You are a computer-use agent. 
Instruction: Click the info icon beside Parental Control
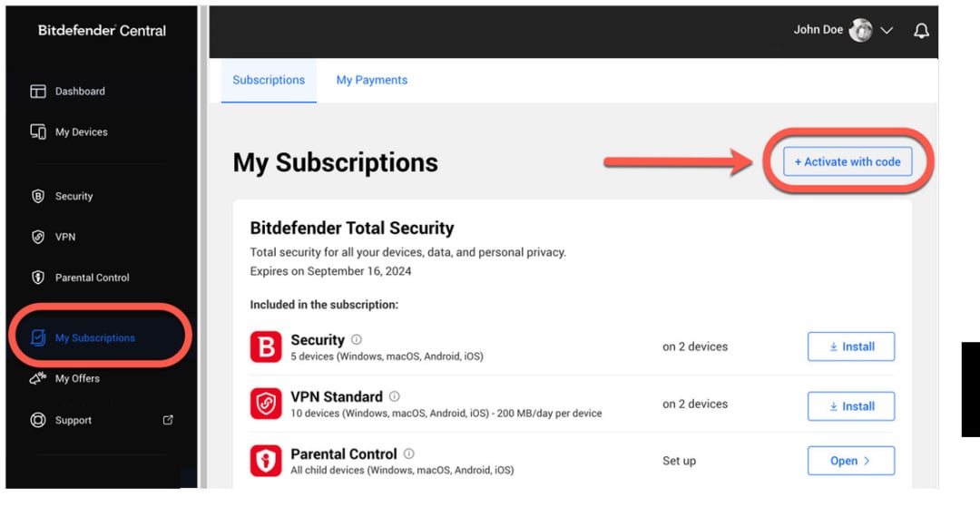point(408,453)
